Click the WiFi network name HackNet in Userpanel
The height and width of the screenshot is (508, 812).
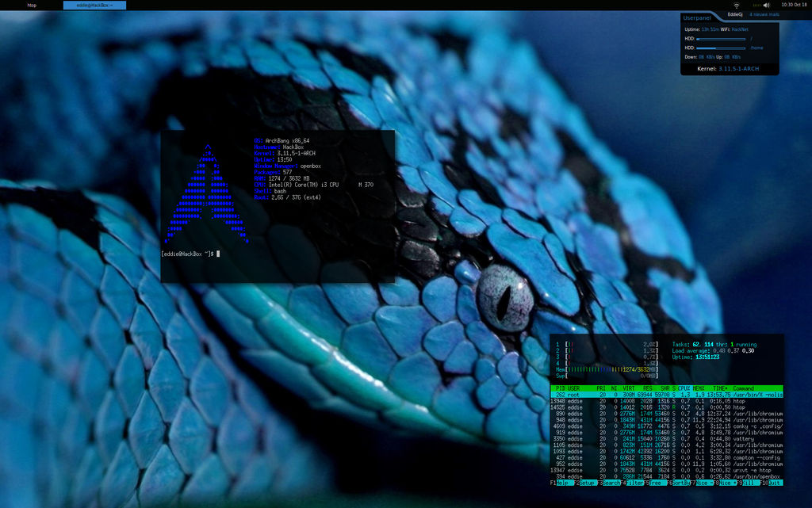(740, 29)
